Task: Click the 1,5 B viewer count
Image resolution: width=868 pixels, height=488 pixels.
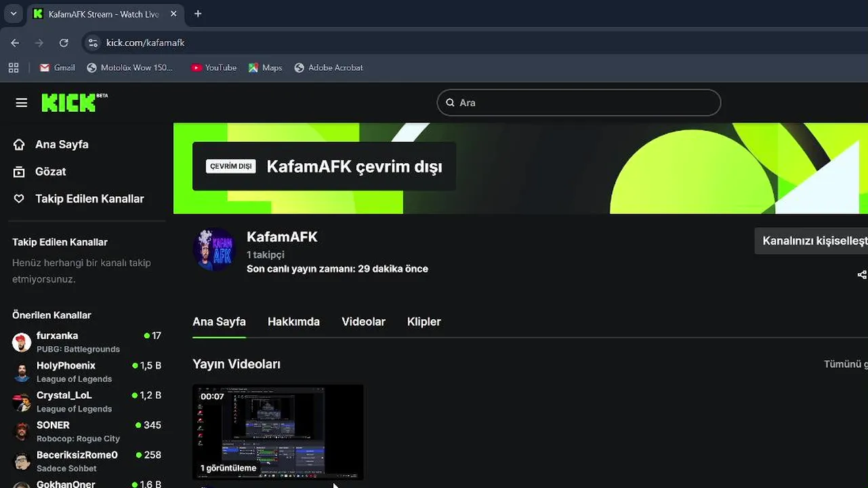Action: coord(147,365)
